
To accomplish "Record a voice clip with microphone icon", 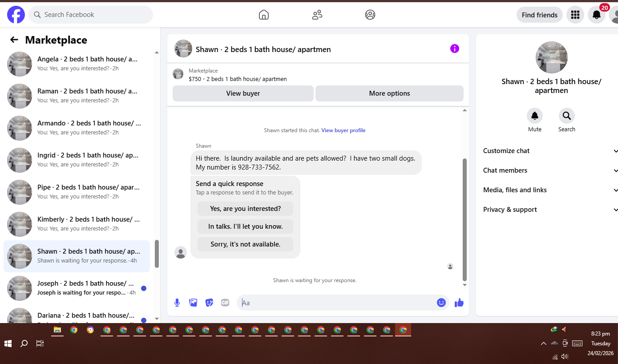I will [177, 303].
